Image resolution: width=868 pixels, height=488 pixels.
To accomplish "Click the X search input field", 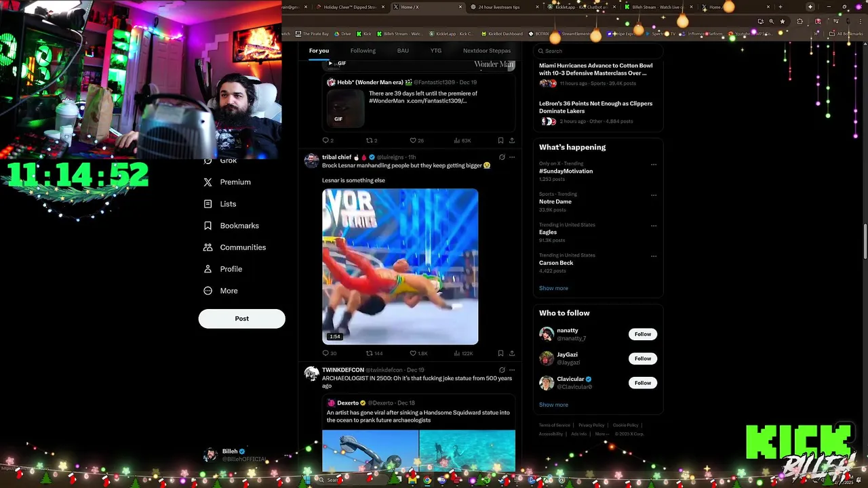I will 598,51.
